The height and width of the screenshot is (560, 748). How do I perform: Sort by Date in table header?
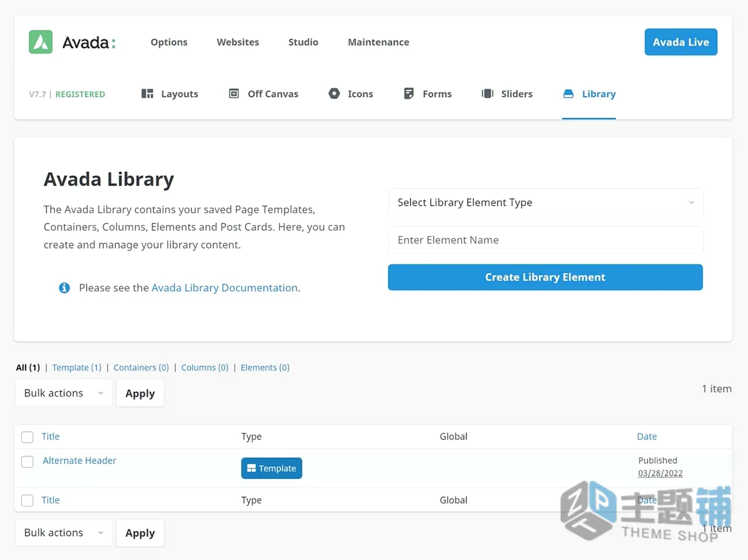647,437
